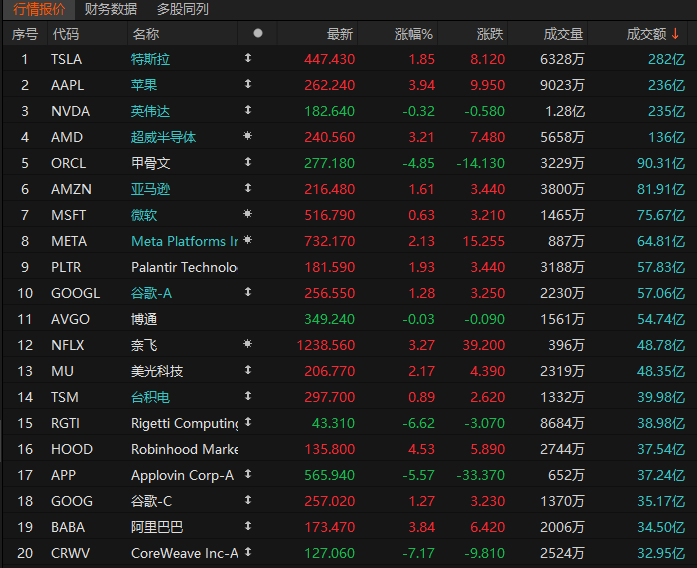Click the up-down arrow icon in ORCL row
This screenshot has width=697, height=568.
tap(248, 162)
